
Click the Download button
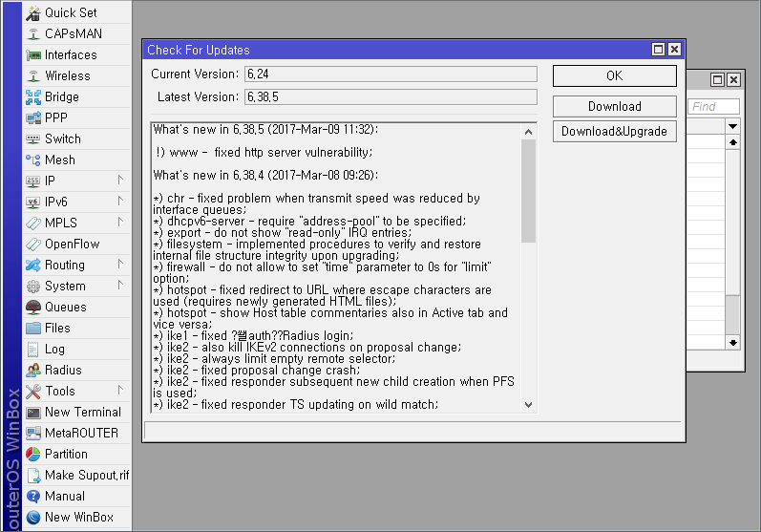pyautogui.click(x=614, y=106)
